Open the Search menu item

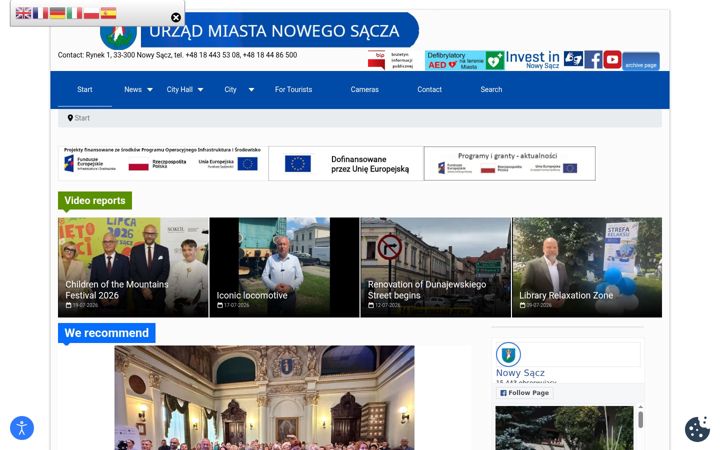[491, 90]
